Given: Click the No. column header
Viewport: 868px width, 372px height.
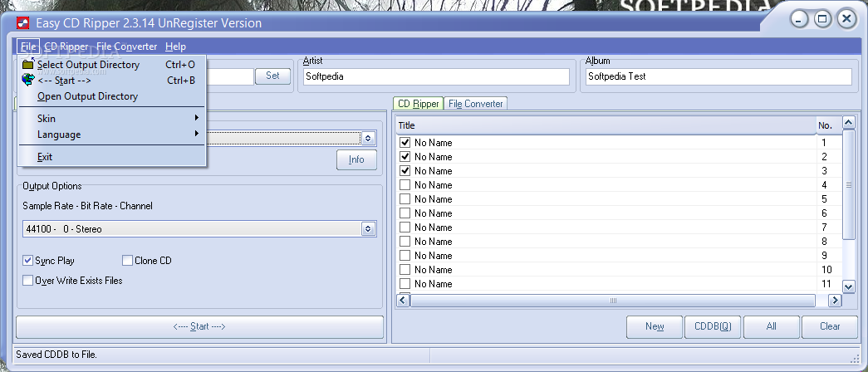Looking at the screenshot, I should coord(828,125).
